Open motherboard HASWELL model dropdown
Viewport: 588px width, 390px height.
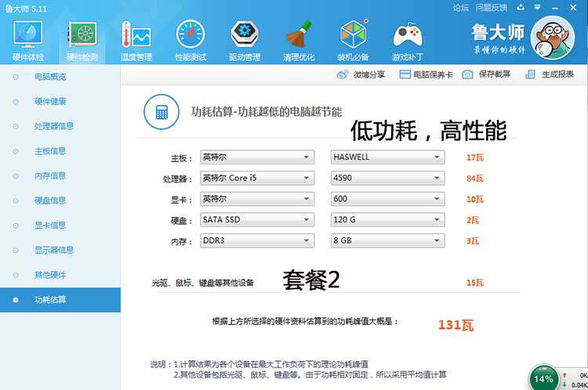pyautogui.click(x=388, y=157)
